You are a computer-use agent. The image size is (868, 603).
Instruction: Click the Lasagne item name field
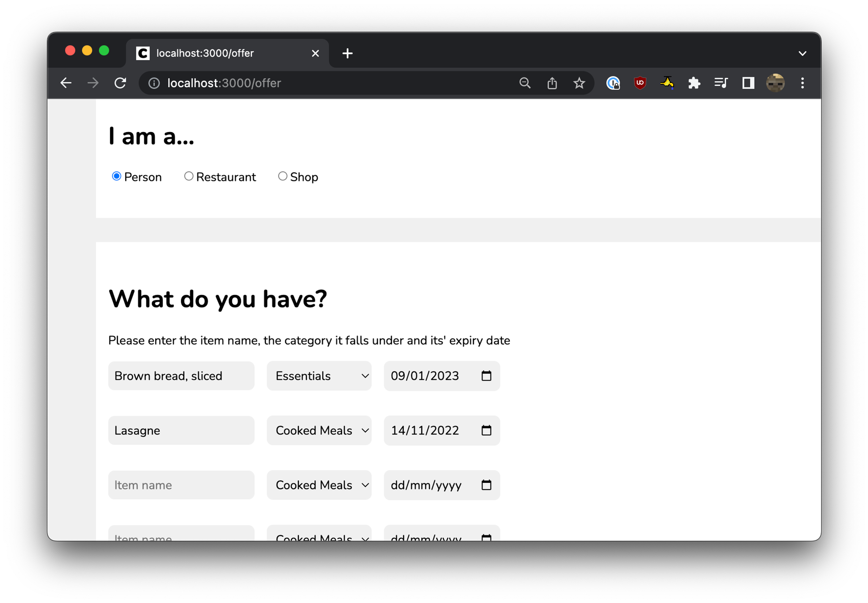(x=181, y=430)
